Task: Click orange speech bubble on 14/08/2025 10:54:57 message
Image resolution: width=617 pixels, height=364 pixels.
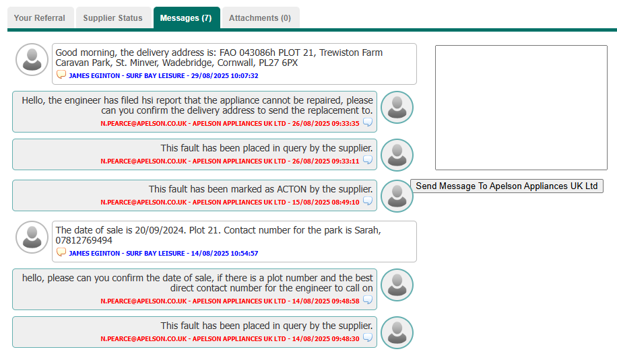Action: tap(61, 252)
